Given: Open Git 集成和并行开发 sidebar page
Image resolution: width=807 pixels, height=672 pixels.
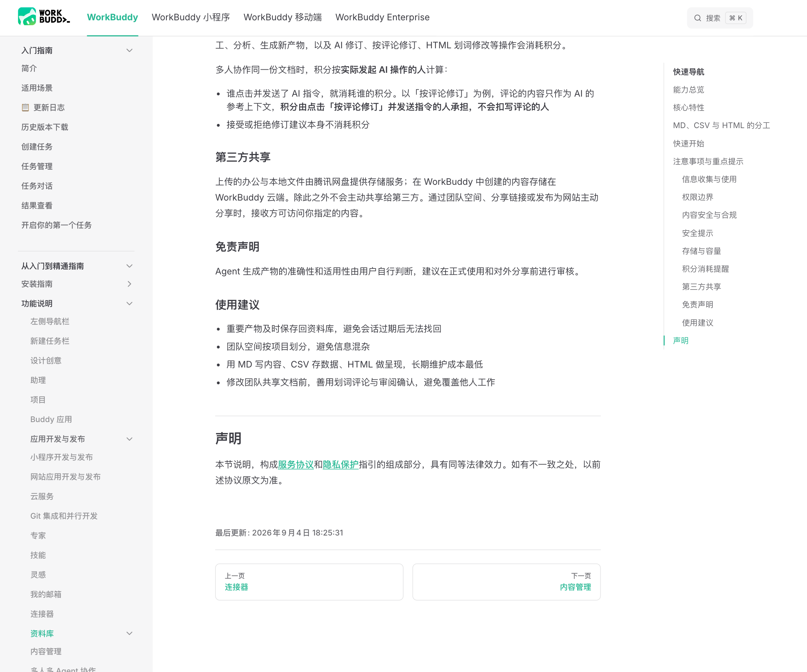Looking at the screenshot, I should click(x=64, y=516).
